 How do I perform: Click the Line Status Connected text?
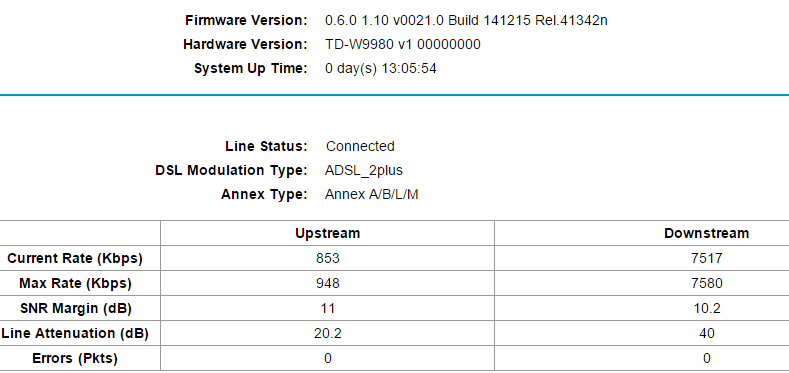pos(360,146)
